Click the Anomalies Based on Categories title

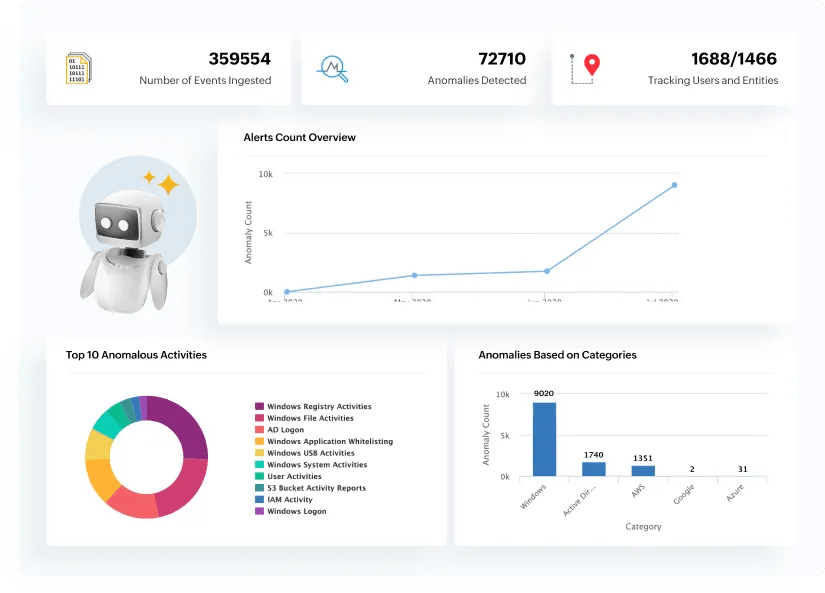[557, 355]
